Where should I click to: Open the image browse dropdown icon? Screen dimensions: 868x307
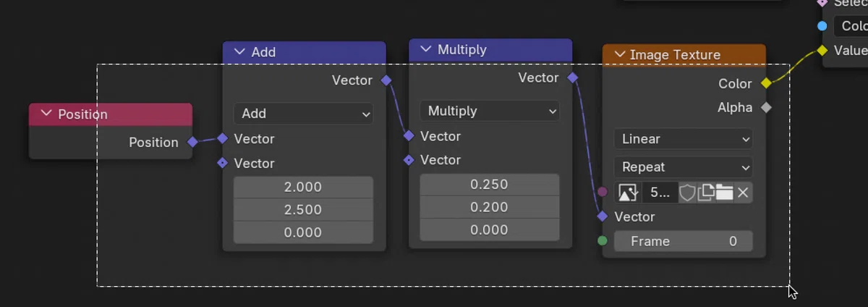(627, 193)
